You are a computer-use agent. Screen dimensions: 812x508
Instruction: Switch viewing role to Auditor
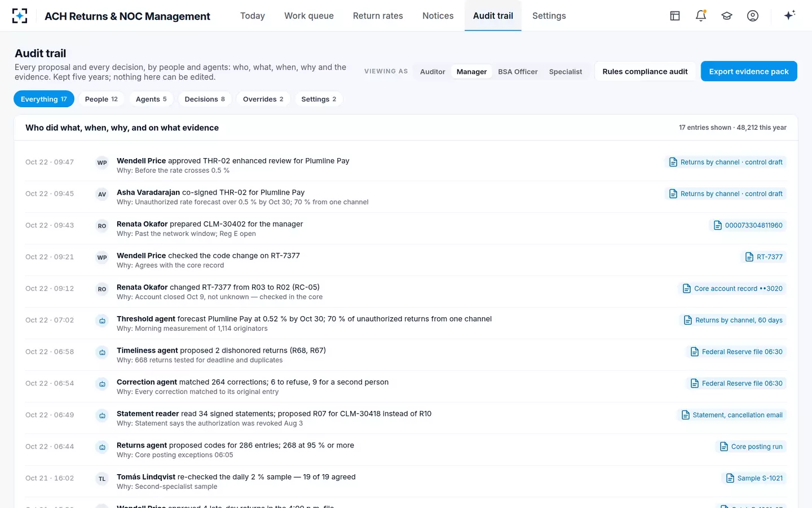[x=433, y=72]
